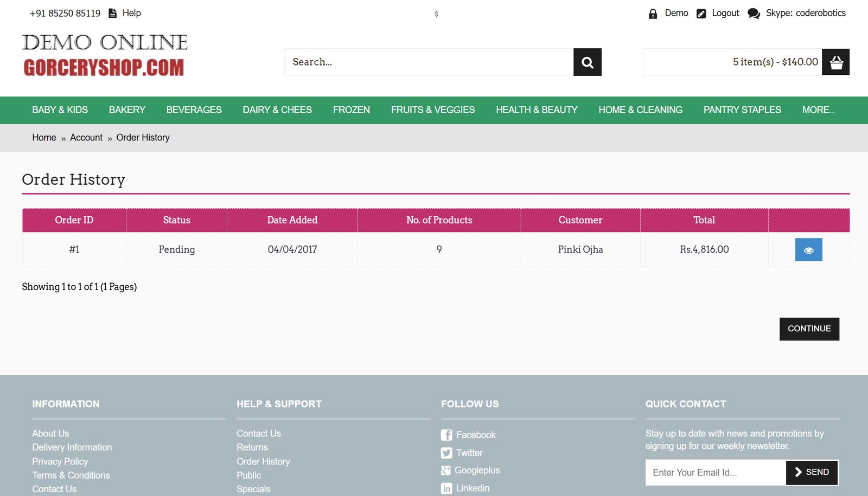Open Order History footer link
Viewport: 868px width, 496px height.
pyautogui.click(x=263, y=461)
